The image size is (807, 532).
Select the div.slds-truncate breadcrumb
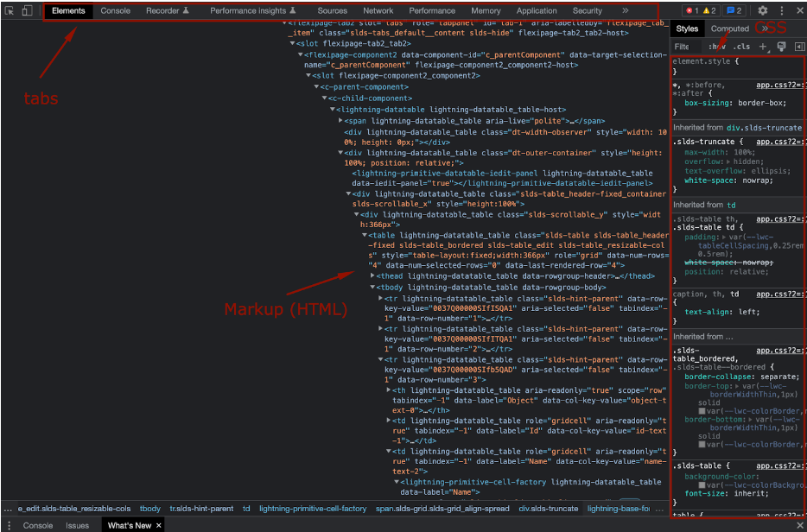(x=548, y=509)
